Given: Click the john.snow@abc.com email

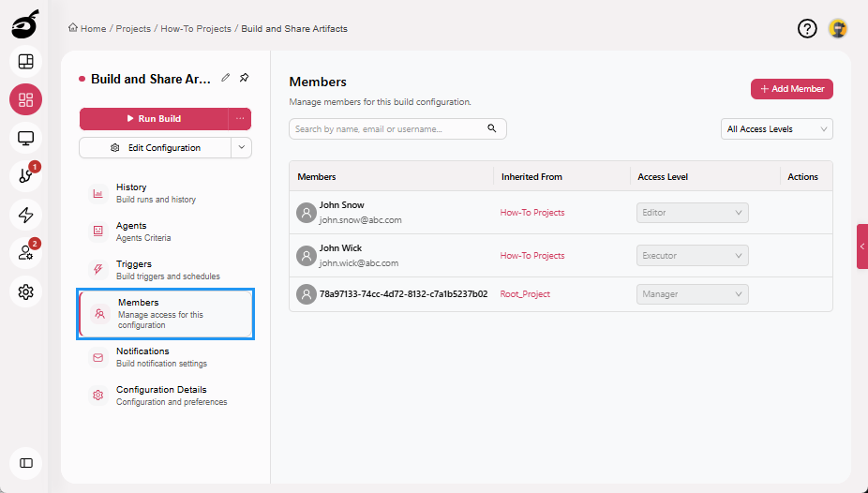Looking at the screenshot, I should (360, 220).
